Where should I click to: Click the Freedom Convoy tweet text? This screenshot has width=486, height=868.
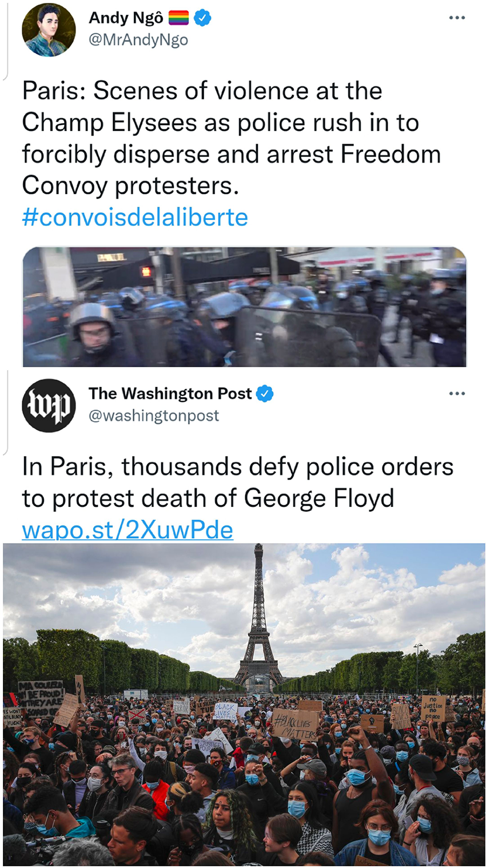pos(231,138)
